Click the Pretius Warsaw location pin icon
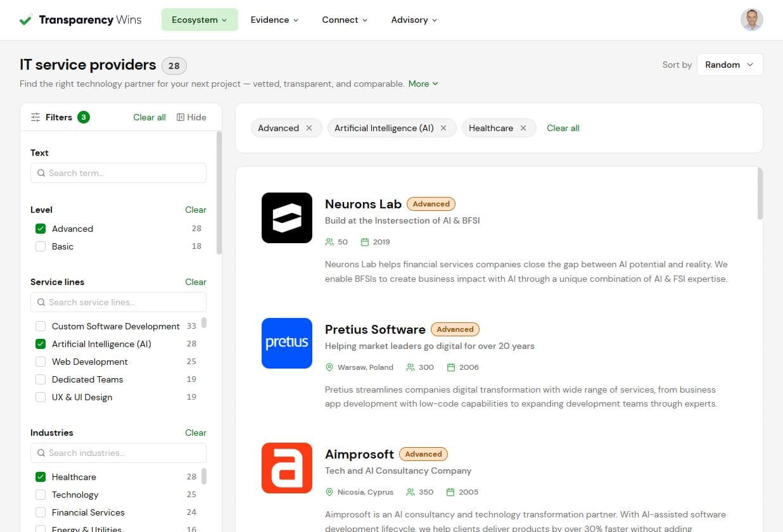Viewport: 783px width, 532px height. tap(329, 367)
